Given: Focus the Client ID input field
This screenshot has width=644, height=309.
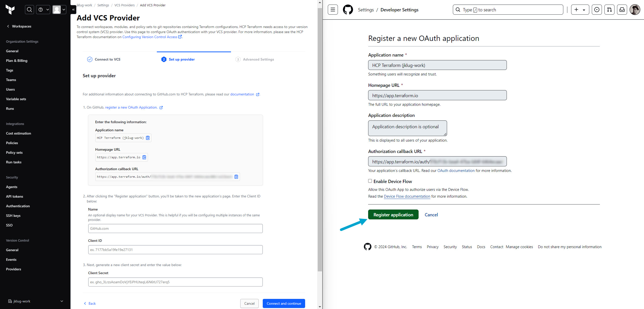Looking at the screenshot, I should pos(175,250).
